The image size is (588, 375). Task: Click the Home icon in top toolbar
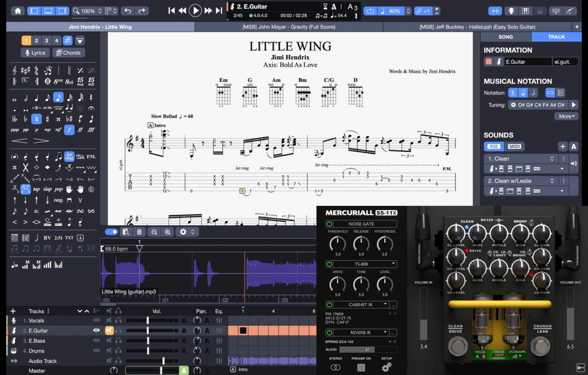point(18,11)
